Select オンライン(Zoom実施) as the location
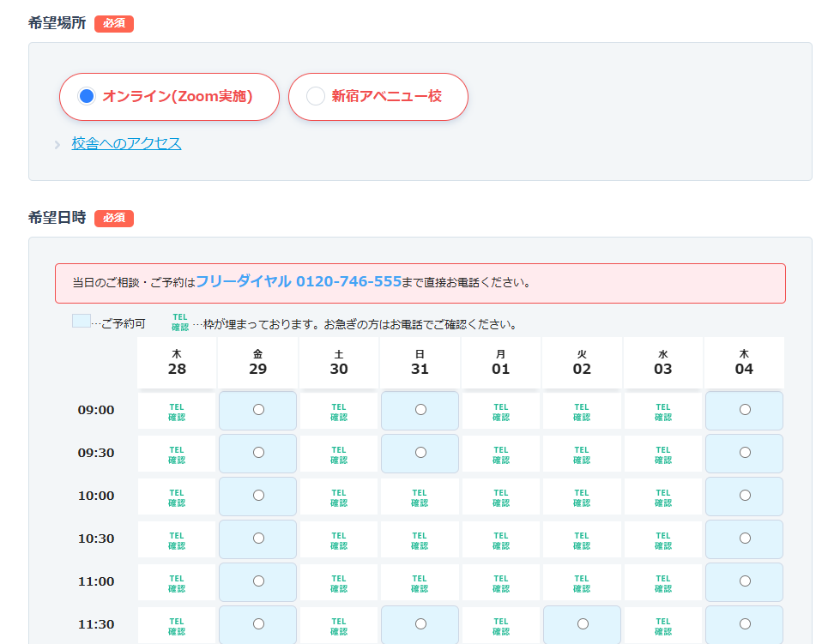This screenshot has height=644, width=828. (169, 97)
